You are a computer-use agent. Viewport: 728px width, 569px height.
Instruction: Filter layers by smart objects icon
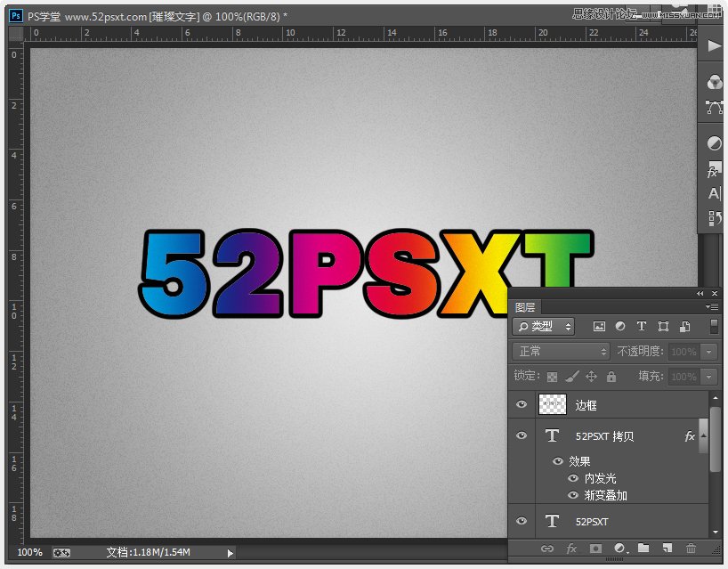pos(684,327)
